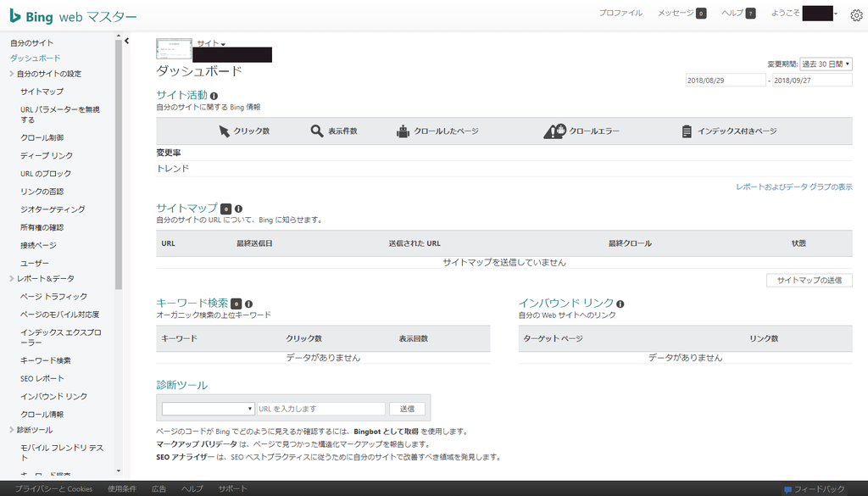Open 接続ページ in sidebar
Image resolution: width=868 pixels, height=496 pixels.
[x=38, y=245]
